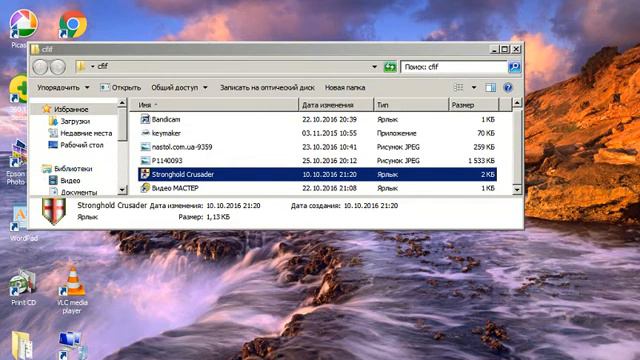640x360 pixels.
Task: Select the Bandicam shortcut icon
Action: coord(145,119)
